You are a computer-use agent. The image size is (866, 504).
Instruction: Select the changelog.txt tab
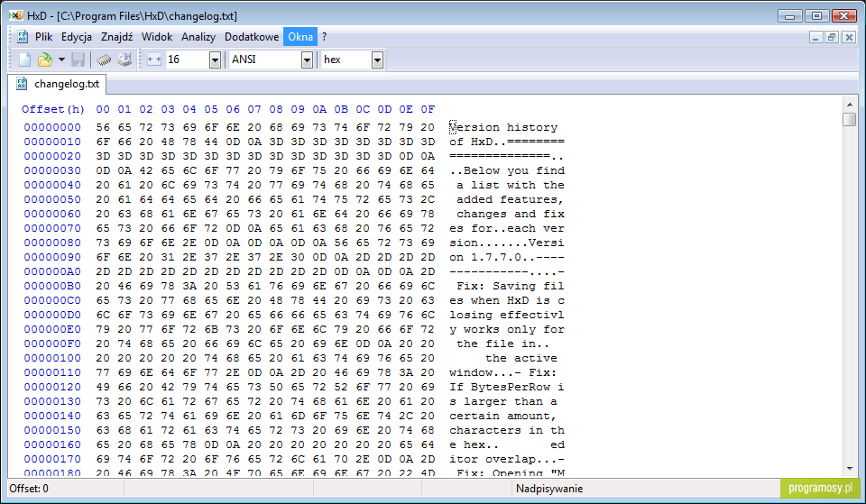click(58, 84)
